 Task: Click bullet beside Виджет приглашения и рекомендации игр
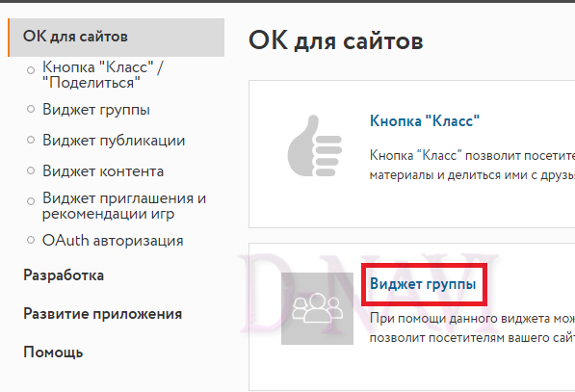[x=31, y=201]
